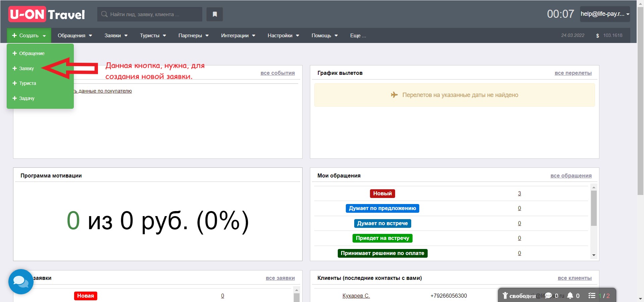This screenshot has width=644, height=302.
Task: Click the main page vertical scrollbar
Action: 640,101
